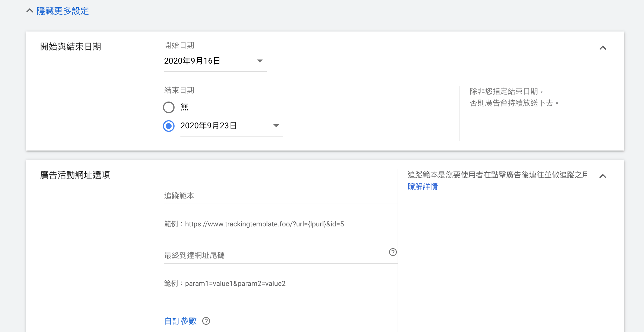
Task: Click the 開始與結束日期 section heading
Action: click(x=71, y=47)
